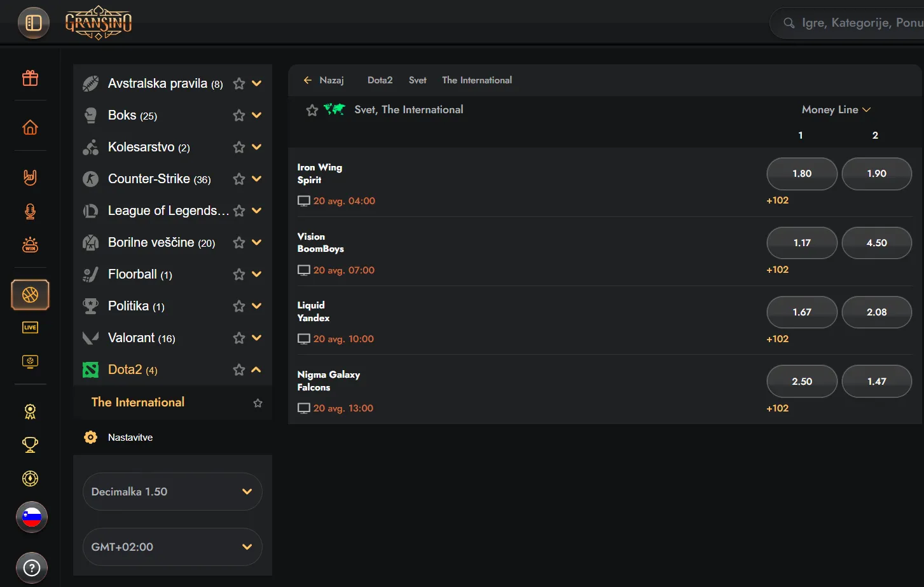The width and height of the screenshot is (924, 587).
Task: Favorite The International in sidebar
Action: (x=258, y=403)
